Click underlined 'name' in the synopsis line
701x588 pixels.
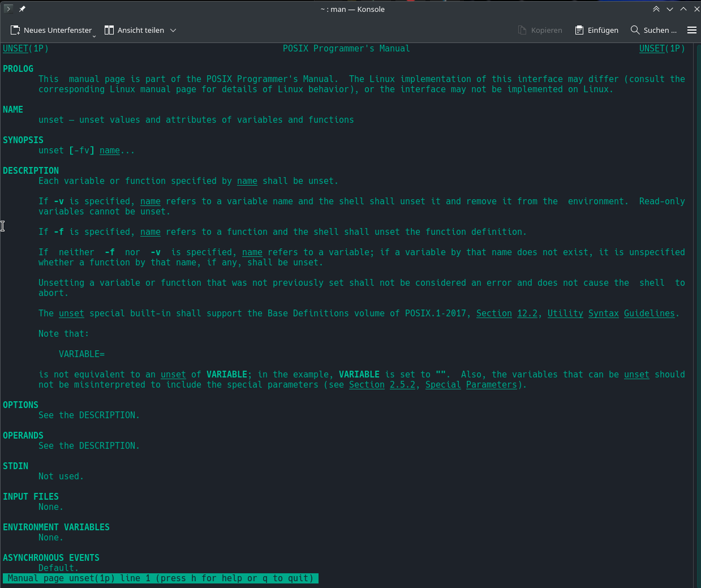pyautogui.click(x=110, y=151)
